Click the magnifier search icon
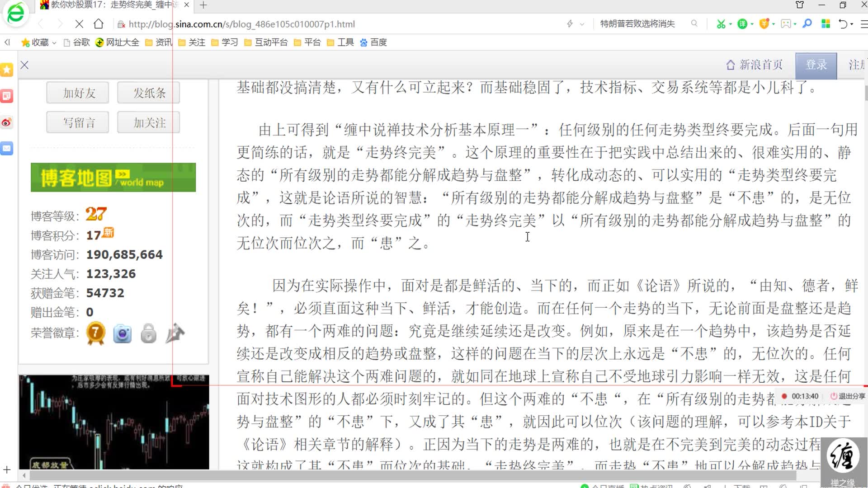Viewport: 868px width, 488px height. 807,23
